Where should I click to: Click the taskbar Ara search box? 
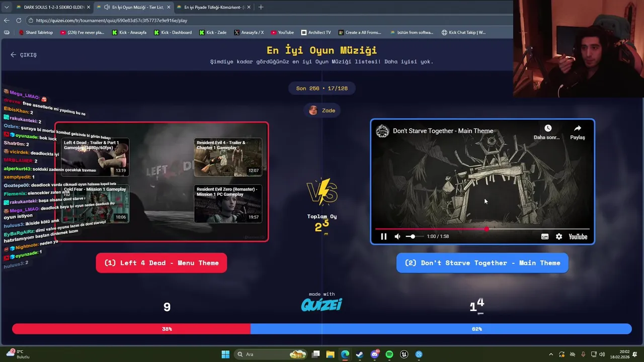[x=271, y=354]
